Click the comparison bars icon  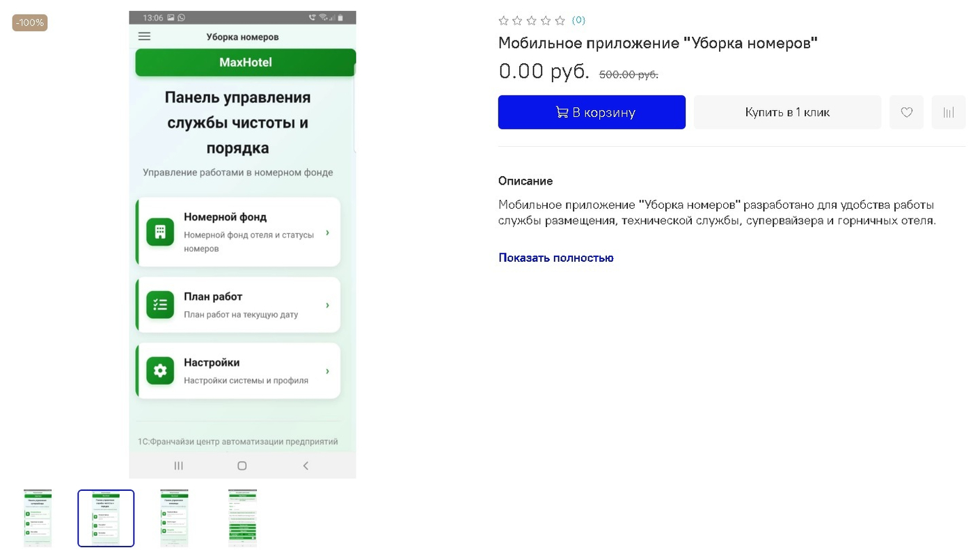click(x=948, y=111)
